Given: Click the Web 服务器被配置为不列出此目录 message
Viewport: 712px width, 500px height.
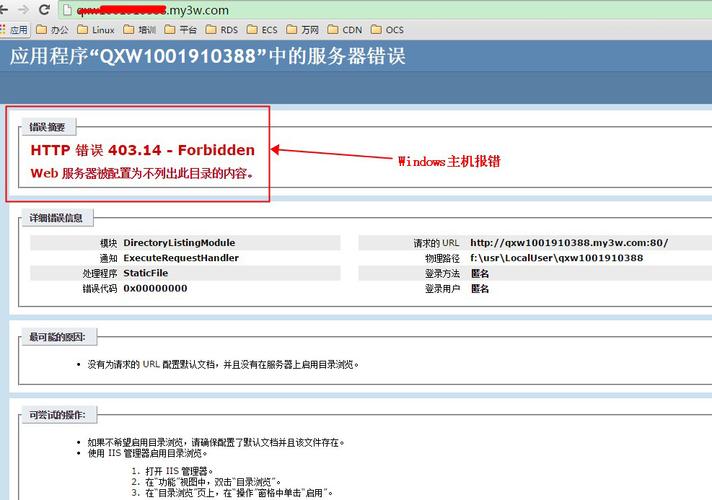Looking at the screenshot, I should (142, 173).
